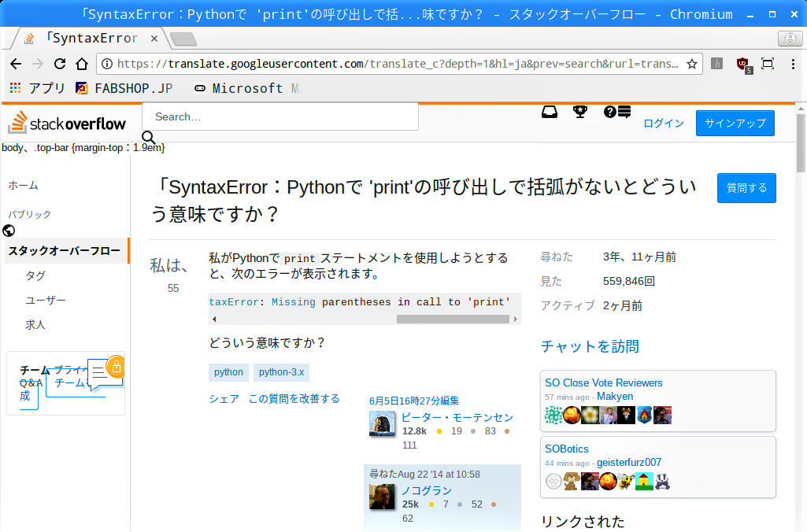The image size is (807, 532).
Task: Open the help and StackExchange sites icon
Action: coord(617,112)
